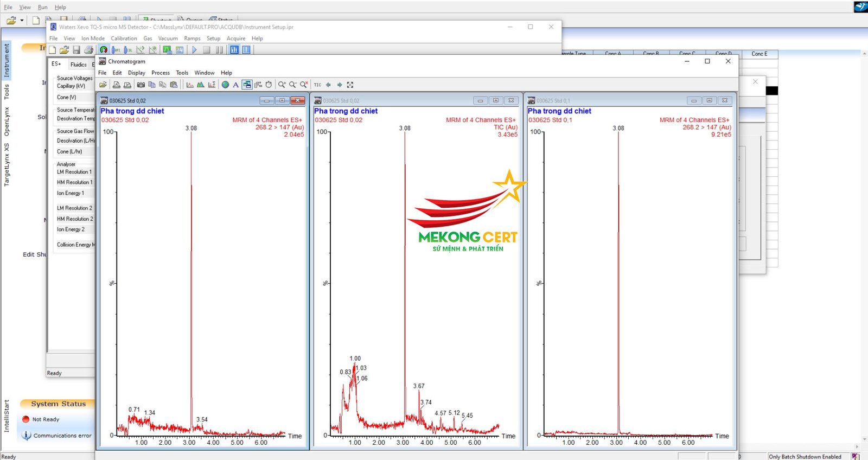Click the TIC toolbar button

[x=317, y=85]
